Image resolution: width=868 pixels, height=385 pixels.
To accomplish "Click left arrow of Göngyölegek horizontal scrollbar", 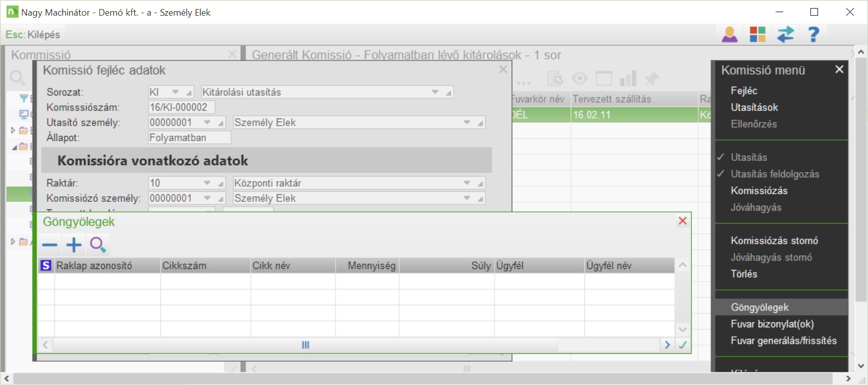I will [x=45, y=345].
